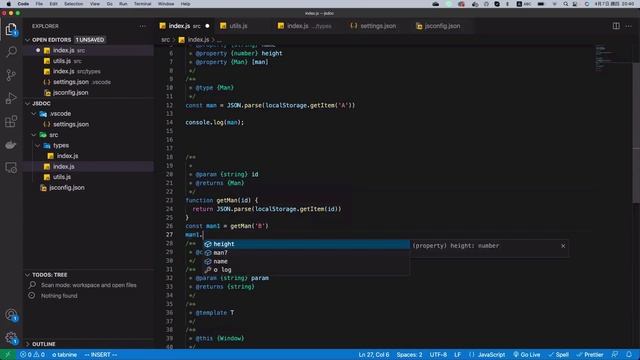Select the log snippet suggestion

pyautogui.click(x=306, y=270)
